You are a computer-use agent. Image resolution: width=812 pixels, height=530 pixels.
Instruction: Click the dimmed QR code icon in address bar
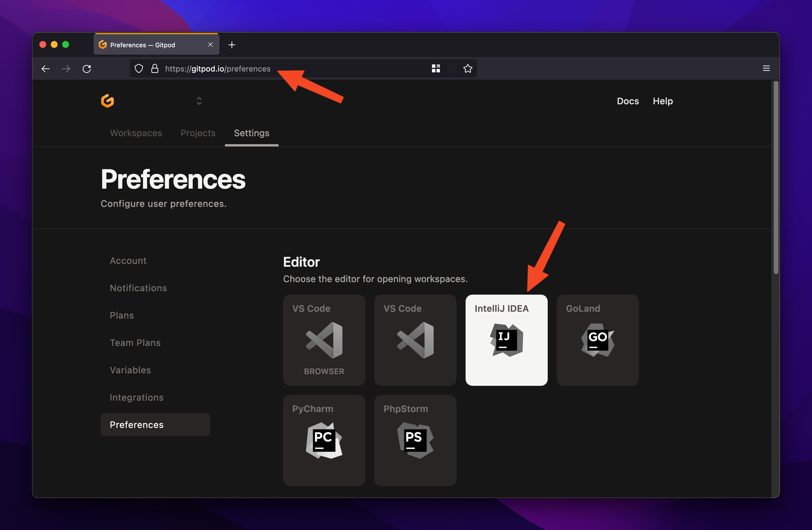pyautogui.click(x=452, y=69)
